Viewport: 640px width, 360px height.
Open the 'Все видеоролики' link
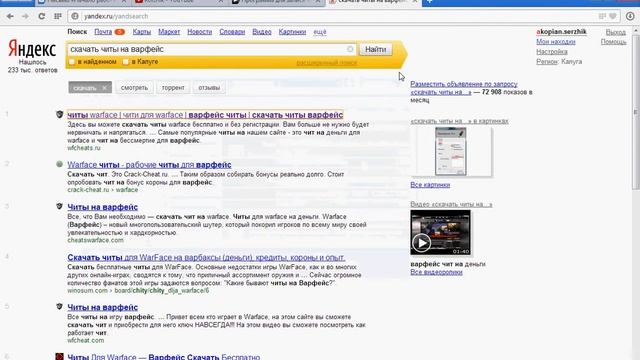pos(436,272)
